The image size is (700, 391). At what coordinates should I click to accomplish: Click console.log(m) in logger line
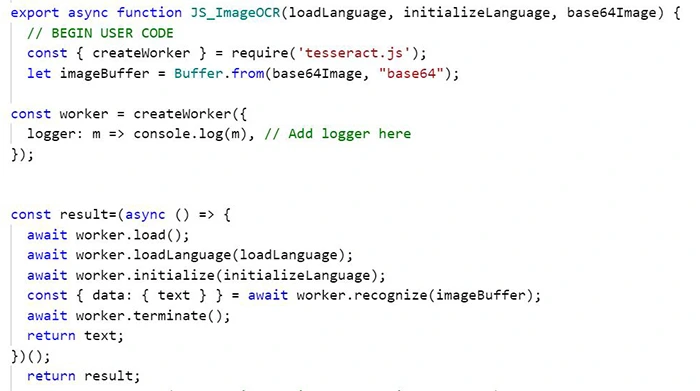[x=190, y=134]
